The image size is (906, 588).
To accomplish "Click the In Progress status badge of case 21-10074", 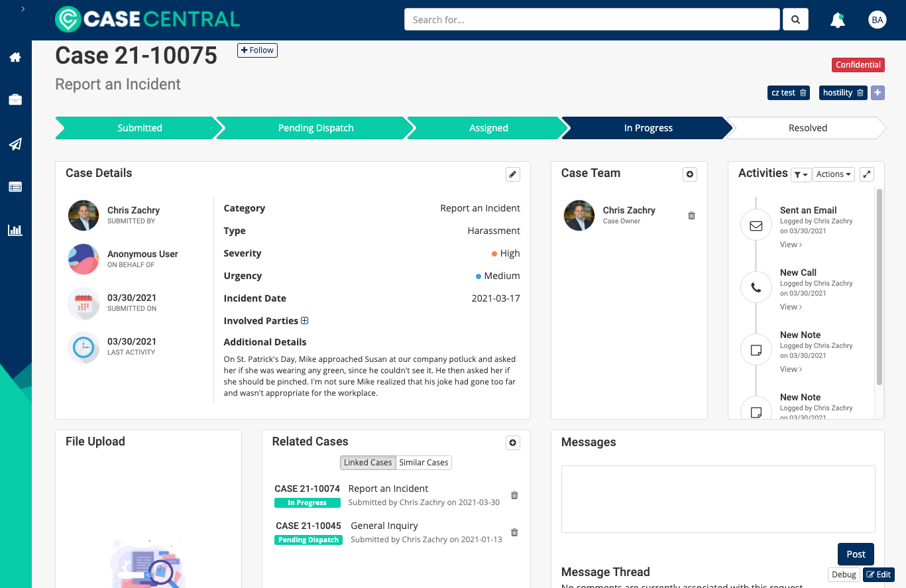I will [x=307, y=503].
